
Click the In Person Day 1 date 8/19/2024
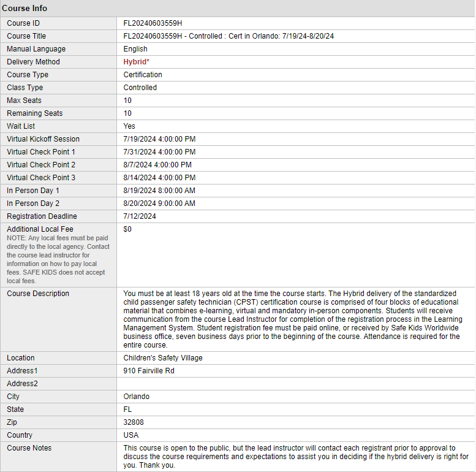click(140, 191)
